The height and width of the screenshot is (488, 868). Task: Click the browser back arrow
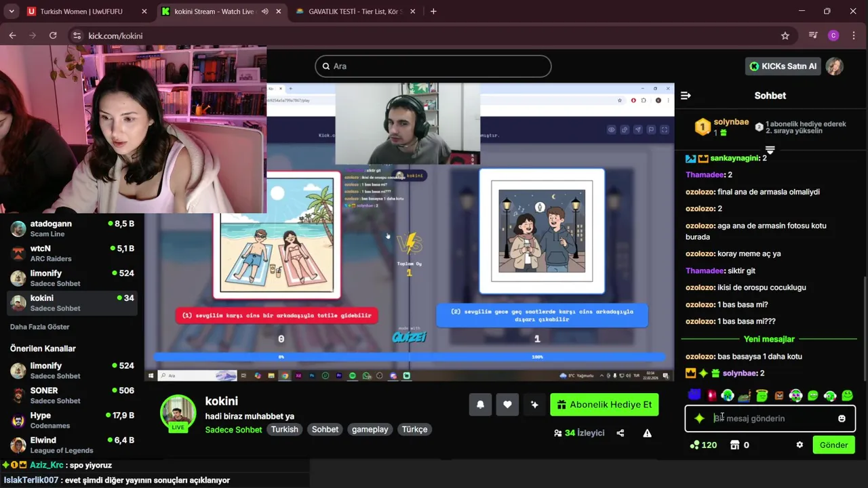click(12, 35)
